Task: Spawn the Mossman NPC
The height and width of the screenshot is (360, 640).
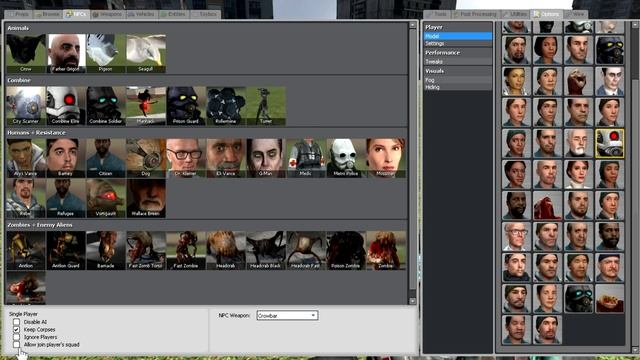Action: click(x=386, y=158)
